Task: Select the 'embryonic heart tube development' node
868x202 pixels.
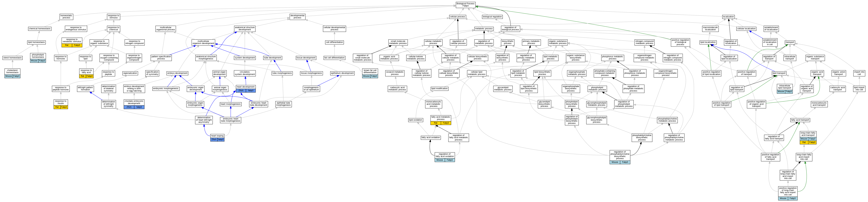Action: [258, 104]
